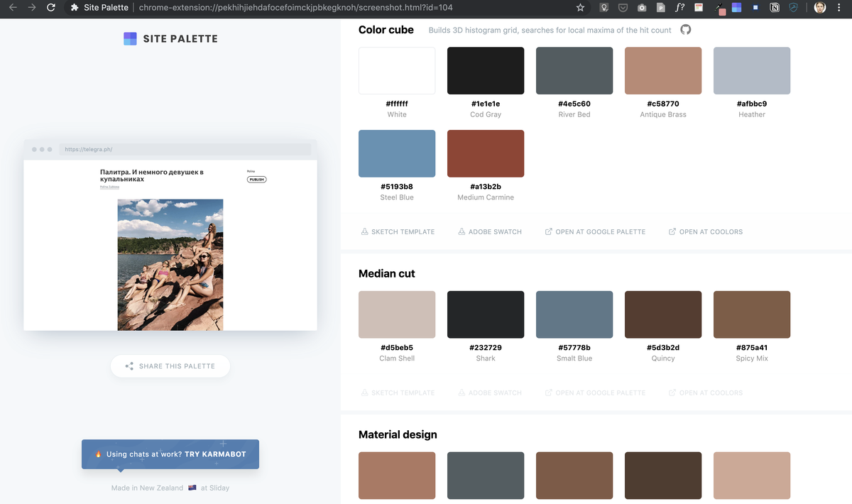
Task: Open the GitHub icon next to Color cube
Action: [685, 30]
